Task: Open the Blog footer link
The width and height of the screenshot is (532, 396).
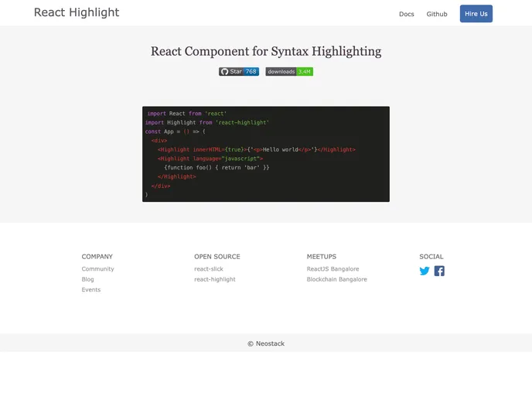Action: click(x=87, y=279)
